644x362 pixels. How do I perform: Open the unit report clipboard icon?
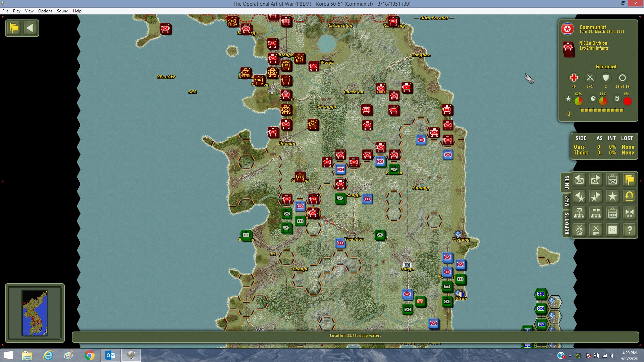[613, 180]
